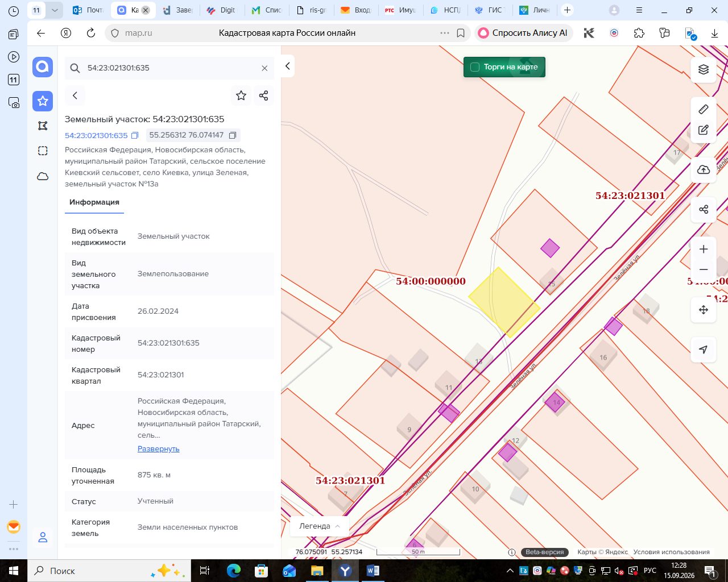The width and height of the screenshot is (728, 582).
Task: Copy cadastral number 54:23:021301:635 with copy icon
Action: click(135, 135)
